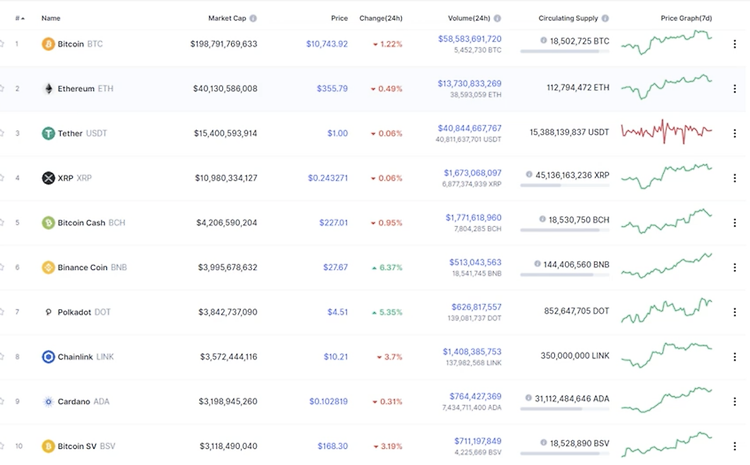Open Binance Coin 7-day price graph
The image size is (750, 465).
[667, 266]
